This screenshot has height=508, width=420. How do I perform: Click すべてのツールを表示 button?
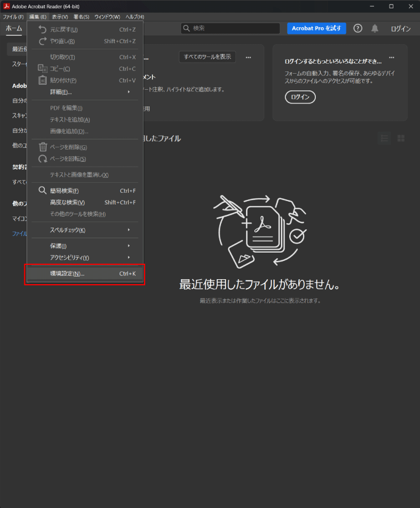click(x=207, y=57)
